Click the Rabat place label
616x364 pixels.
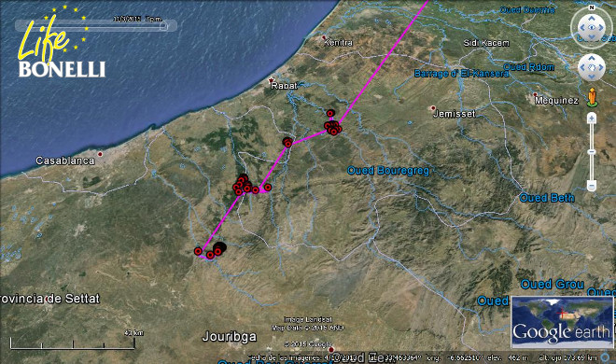(284, 86)
